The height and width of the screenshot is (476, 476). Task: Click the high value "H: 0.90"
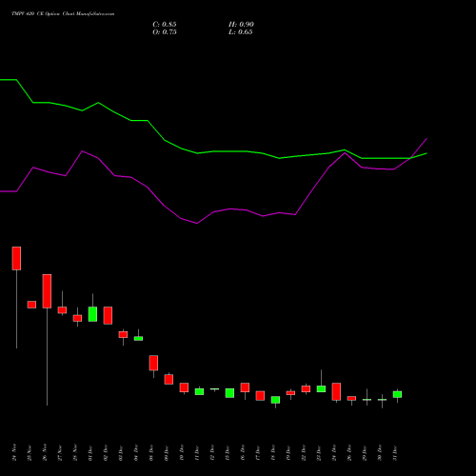click(241, 25)
